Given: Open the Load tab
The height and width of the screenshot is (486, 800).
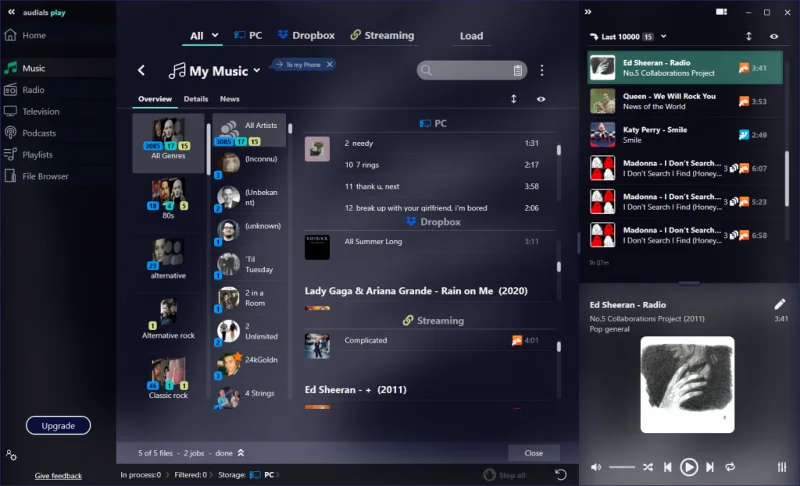Looking at the screenshot, I should pyautogui.click(x=471, y=36).
